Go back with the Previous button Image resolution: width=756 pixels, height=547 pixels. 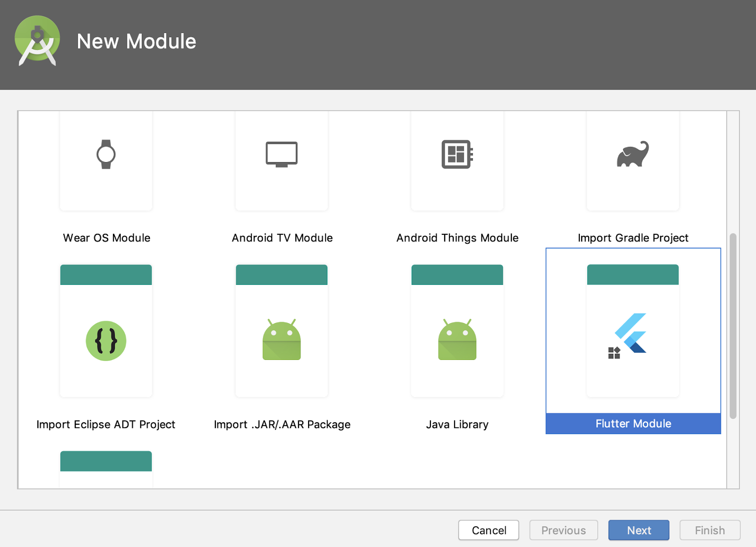pos(564,530)
